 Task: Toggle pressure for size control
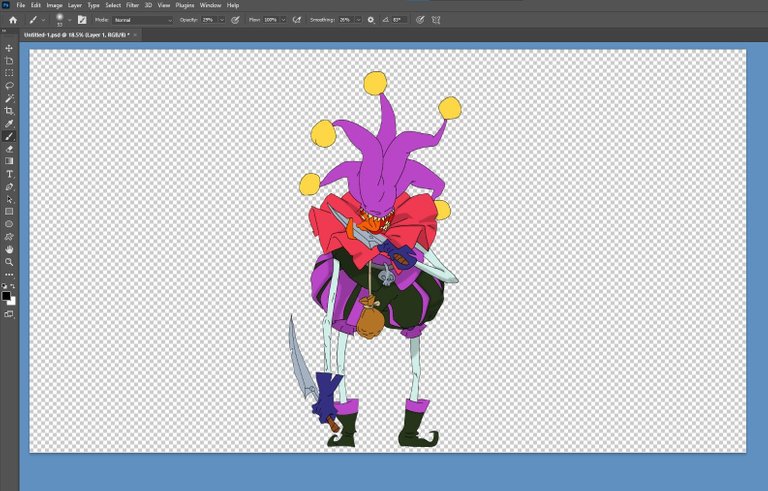coord(420,20)
